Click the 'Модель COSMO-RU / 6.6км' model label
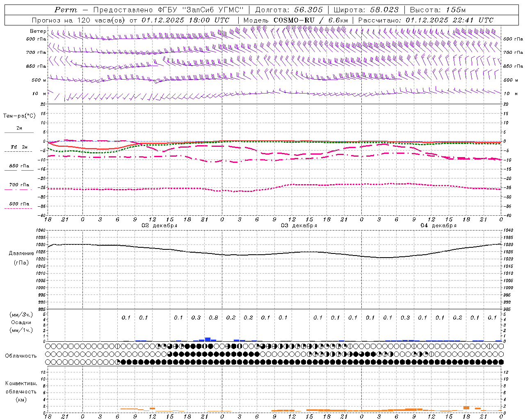The height and width of the screenshot is (420, 525). click(295, 20)
